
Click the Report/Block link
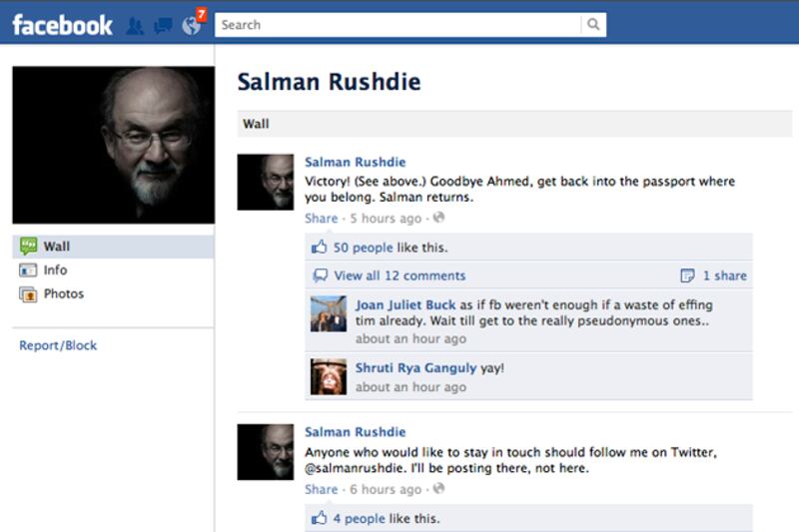pos(58,345)
